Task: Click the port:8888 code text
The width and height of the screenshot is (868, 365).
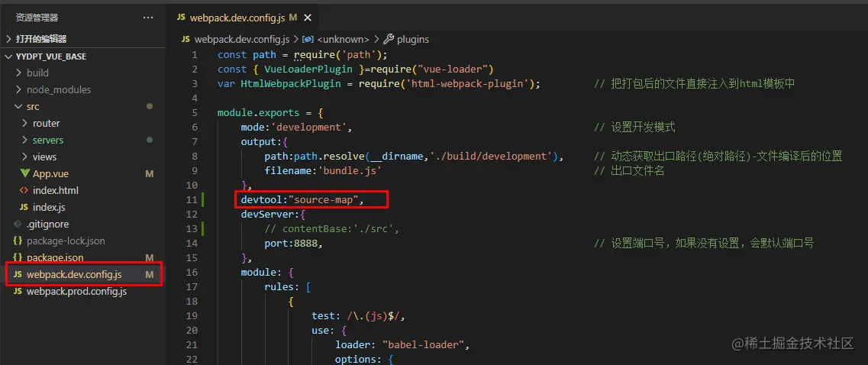Action: coord(293,243)
